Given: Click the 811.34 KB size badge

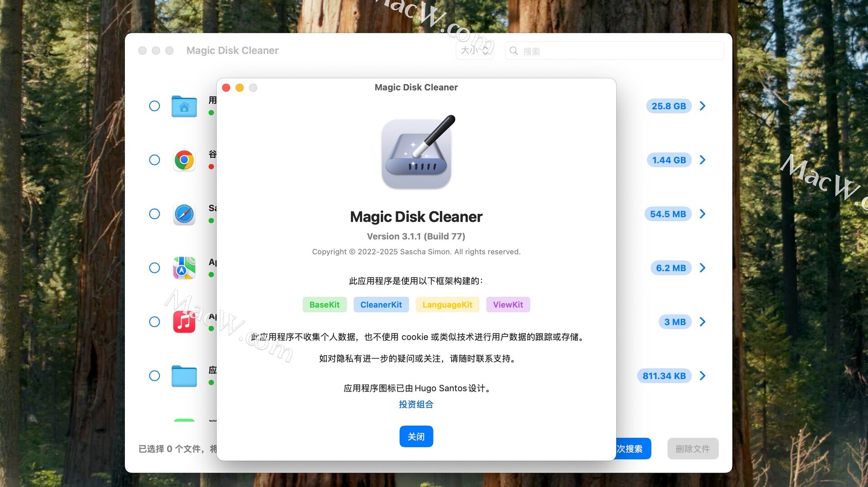Looking at the screenshot, I should [665, 376].
